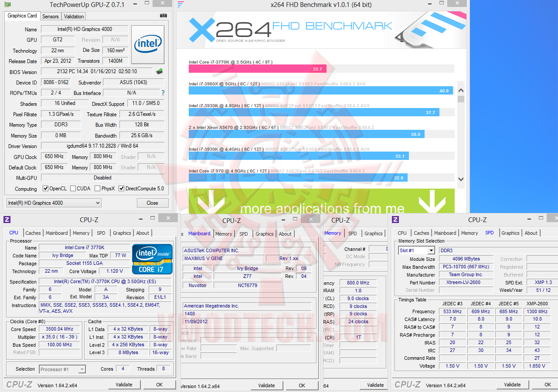Click the "Apr 23, 2012" release date value
This screenshot has width=558, height=392.
[58, 61]
